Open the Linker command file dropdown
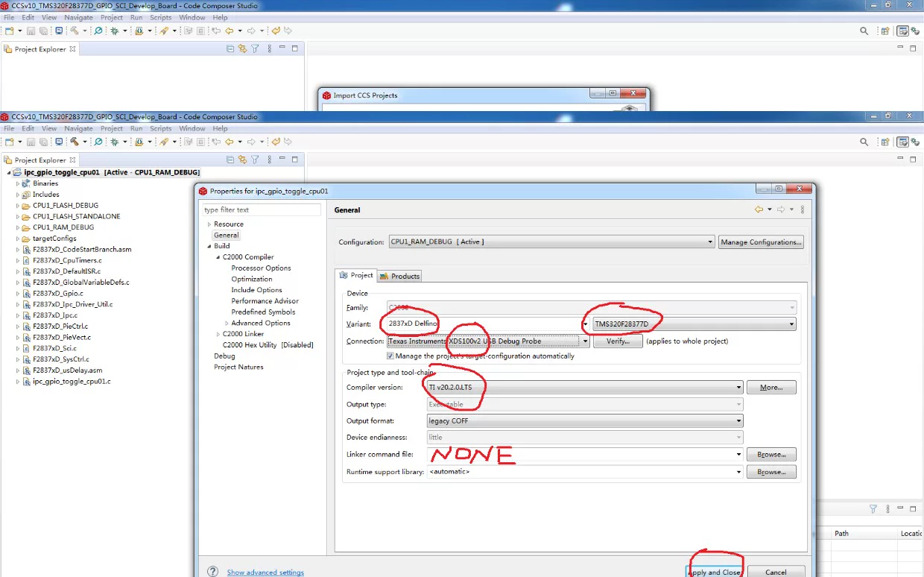Viewport: 924px width, 577px height. tap(585, 454)
